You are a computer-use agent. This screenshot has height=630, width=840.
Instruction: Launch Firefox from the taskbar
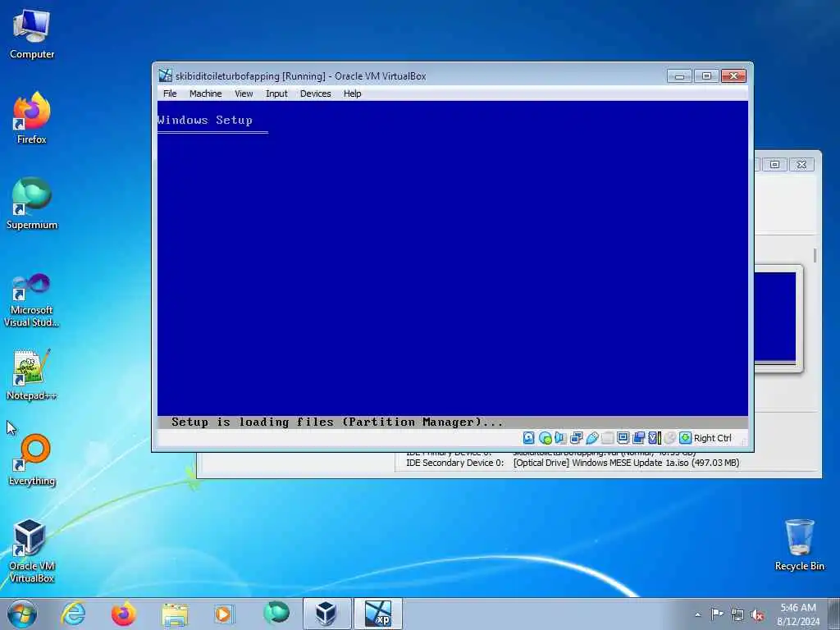coord(123,614)
